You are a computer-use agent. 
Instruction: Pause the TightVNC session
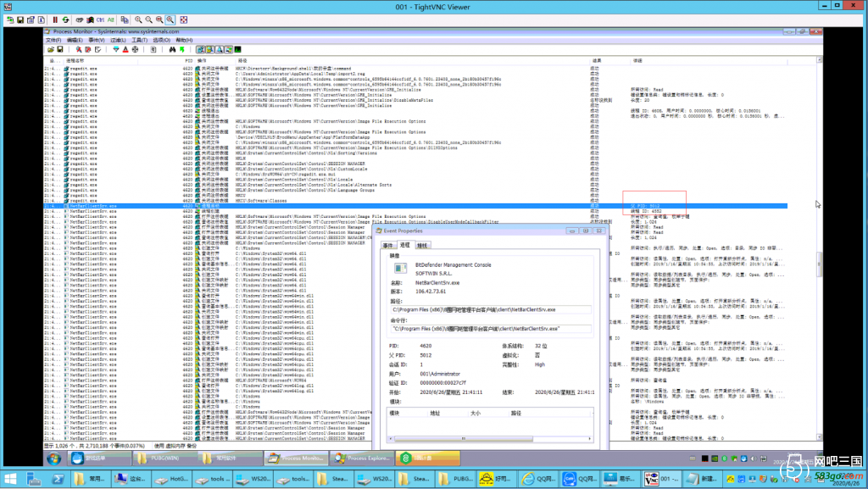[55, 19]
